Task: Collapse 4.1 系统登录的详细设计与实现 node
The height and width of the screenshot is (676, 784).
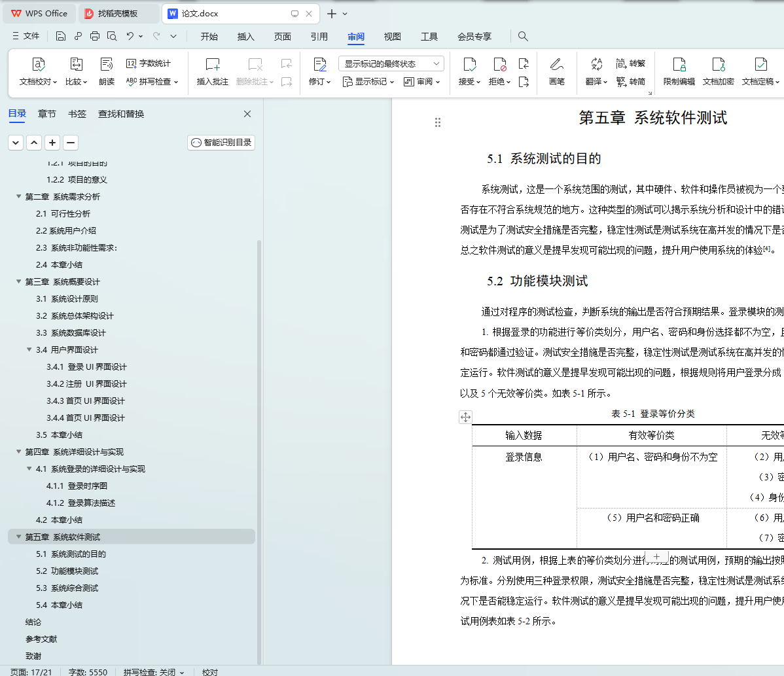Action: point(29,469)
